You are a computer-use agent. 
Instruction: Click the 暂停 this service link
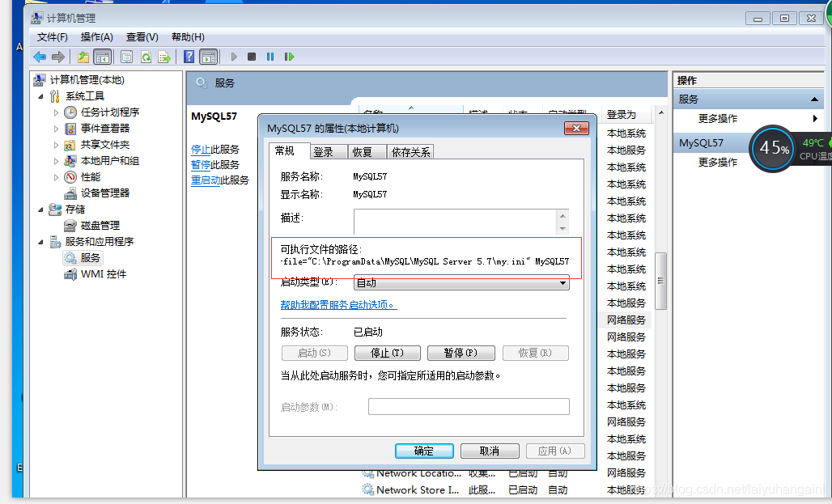(201, 165)
